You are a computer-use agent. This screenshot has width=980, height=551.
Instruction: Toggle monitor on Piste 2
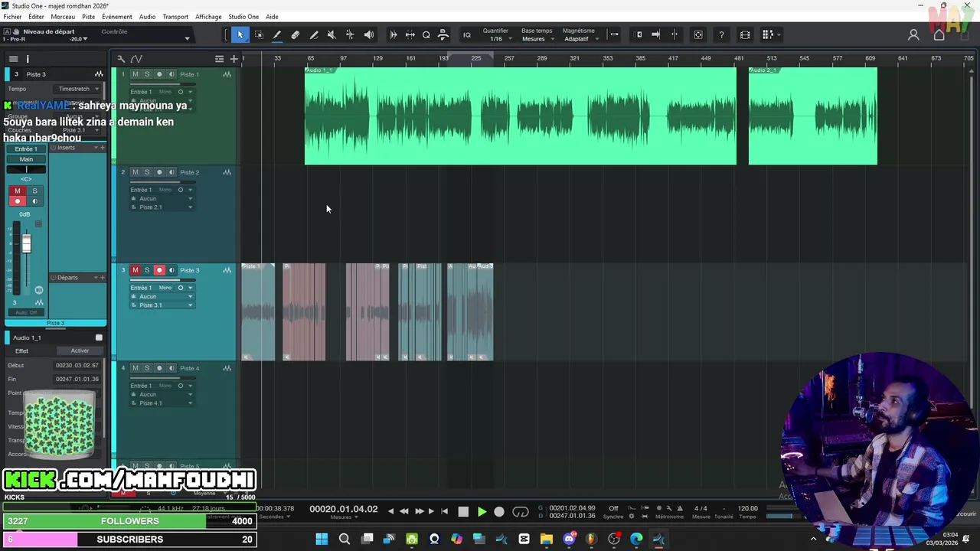coord(171,172)
